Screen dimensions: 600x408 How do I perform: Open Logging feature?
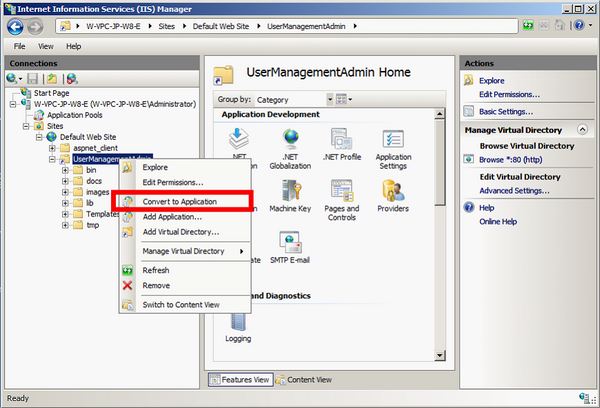point(238,328)
